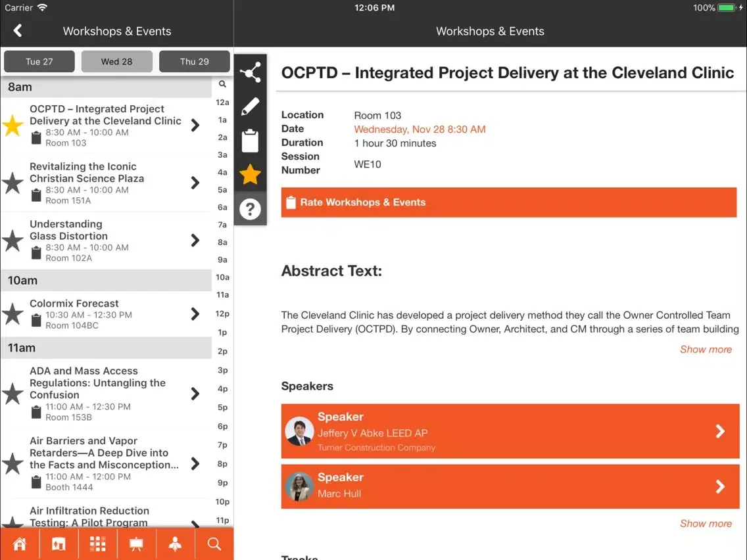Open the clipboard survey icon in side toolbar
Image resolution: width=747 pixels, height=560 pixels.
[x=250, y=141]
